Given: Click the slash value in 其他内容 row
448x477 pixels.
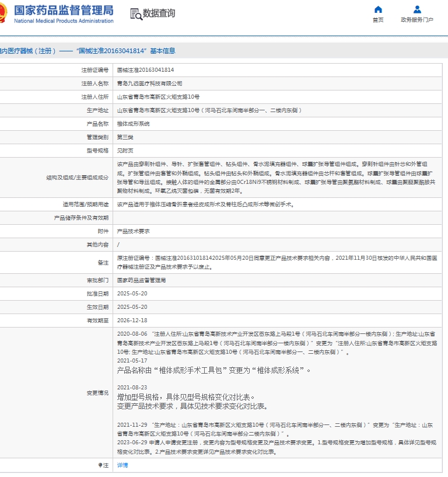Looking at the screenshot, I should click(118, 245).
